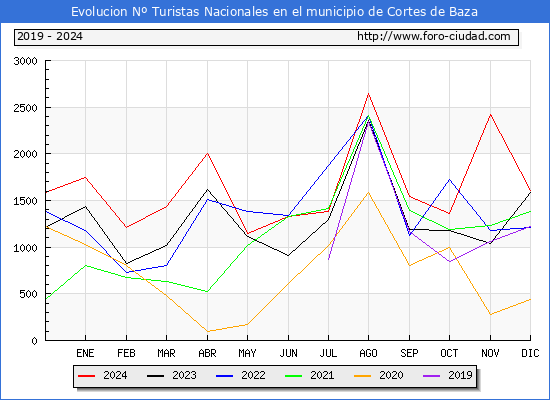Click the black 2023 low point at JUN
The width and height of the screenshot is (550, 400).
tap(288, 255)
